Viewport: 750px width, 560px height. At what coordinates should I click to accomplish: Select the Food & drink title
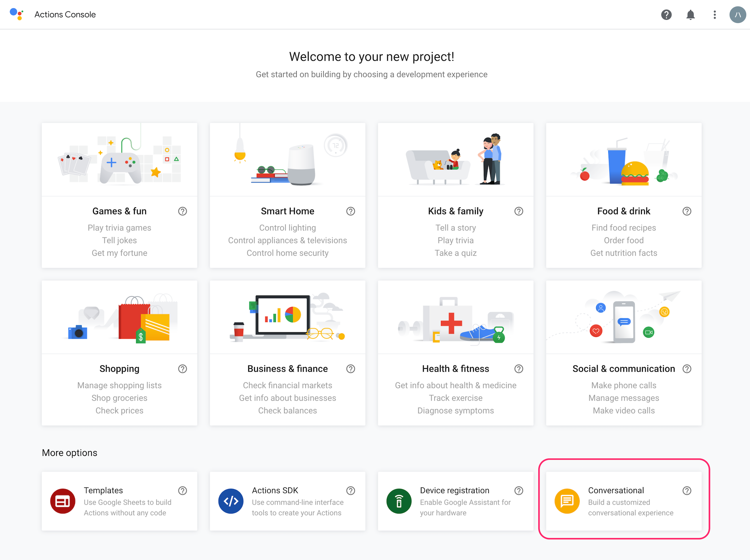(x=624, y=211)
